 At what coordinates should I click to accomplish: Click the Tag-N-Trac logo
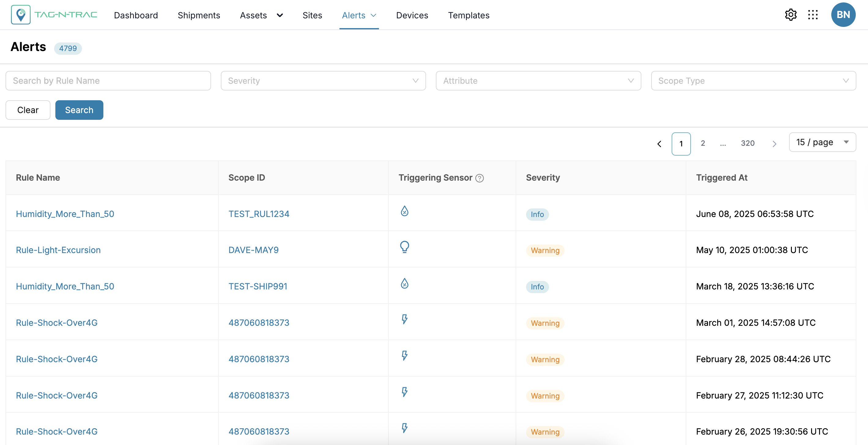click(x=54, y=15)
